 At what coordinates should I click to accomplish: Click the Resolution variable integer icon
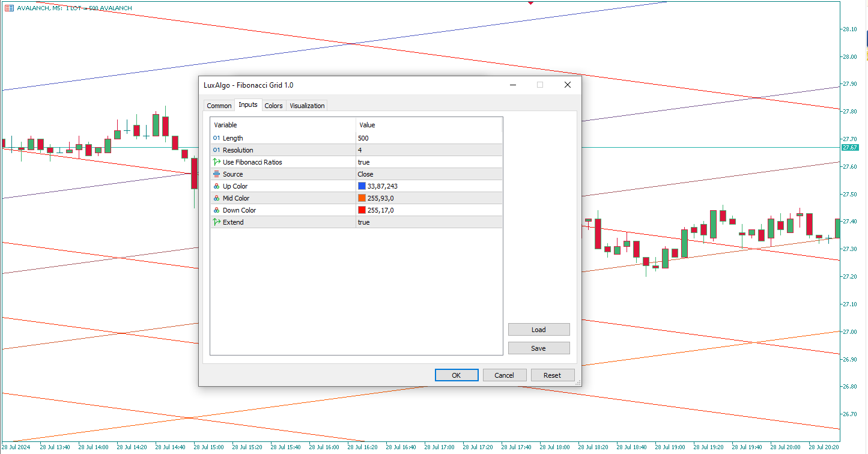coord(216,150)
